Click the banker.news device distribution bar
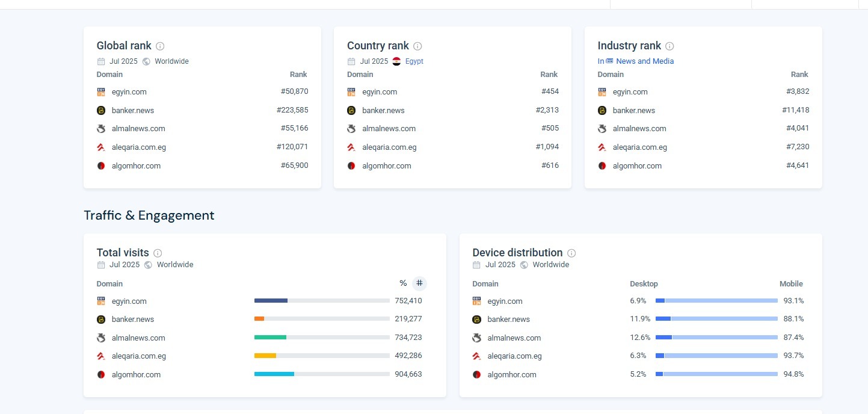868x414 pixels. (716, 319)
